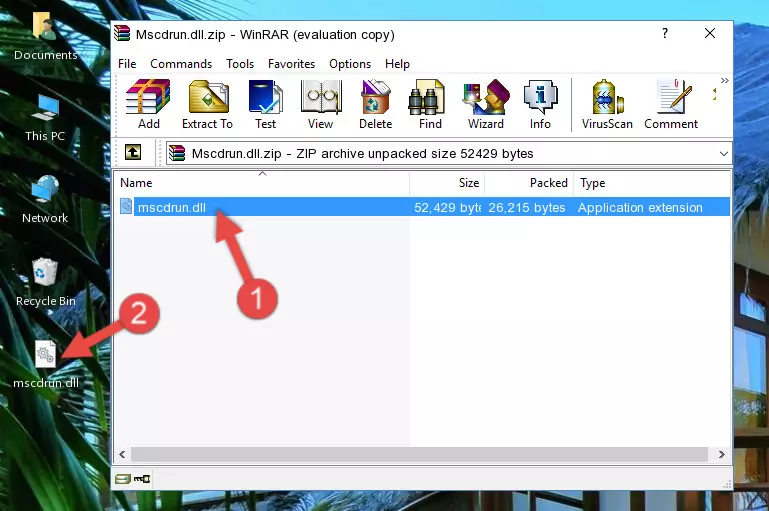Click the 26,215 bytes packed value

pyautogui.click(x=527, y=207)
